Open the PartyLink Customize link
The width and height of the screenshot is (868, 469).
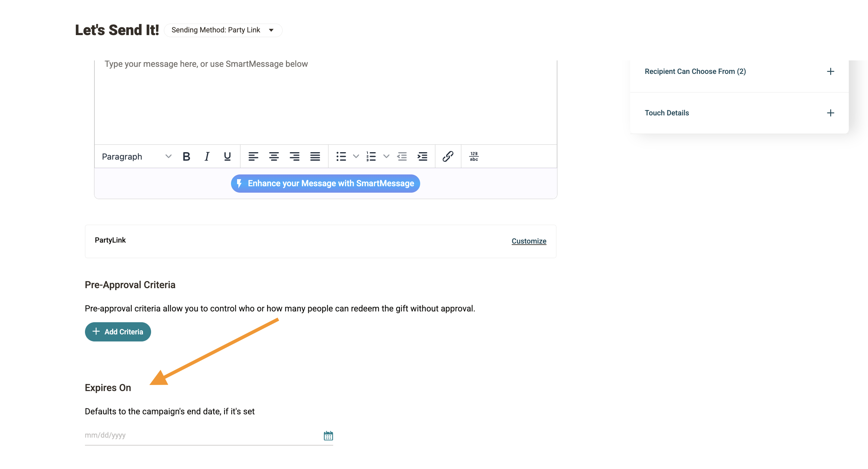tap(529, 241)
